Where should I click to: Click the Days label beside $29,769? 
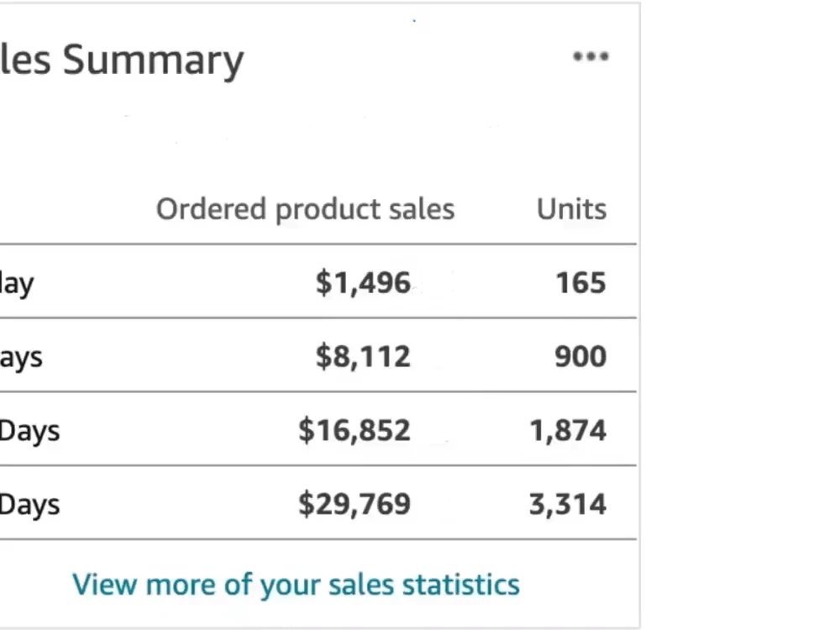click(x=29, y=505)
